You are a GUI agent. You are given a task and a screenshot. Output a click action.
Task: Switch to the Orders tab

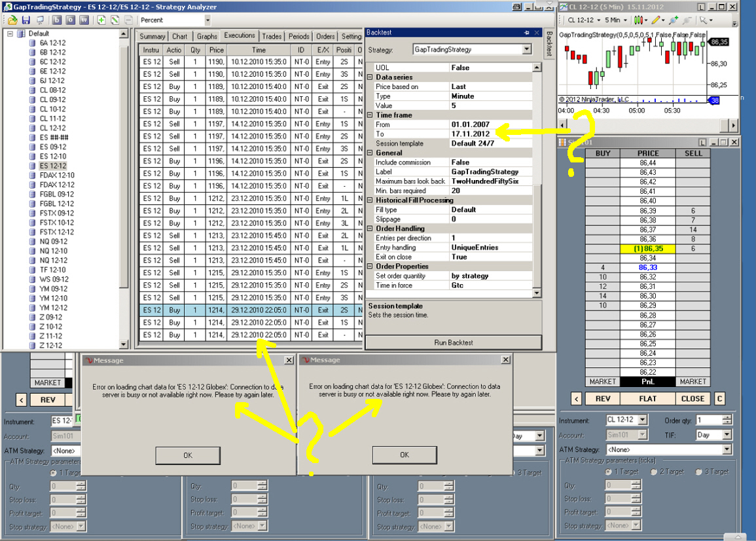[x=325, y=36]
